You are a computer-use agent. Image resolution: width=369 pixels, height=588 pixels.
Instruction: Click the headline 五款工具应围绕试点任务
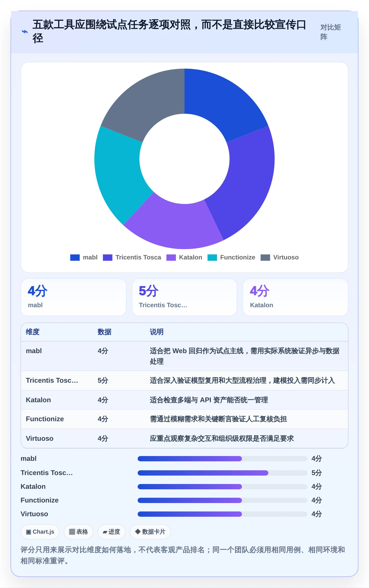169,31
